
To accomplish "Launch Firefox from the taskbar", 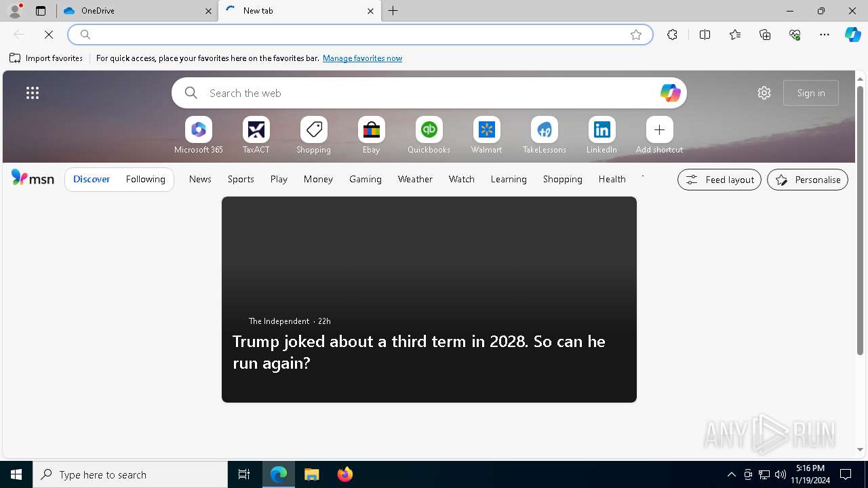I will pos(345,474).
